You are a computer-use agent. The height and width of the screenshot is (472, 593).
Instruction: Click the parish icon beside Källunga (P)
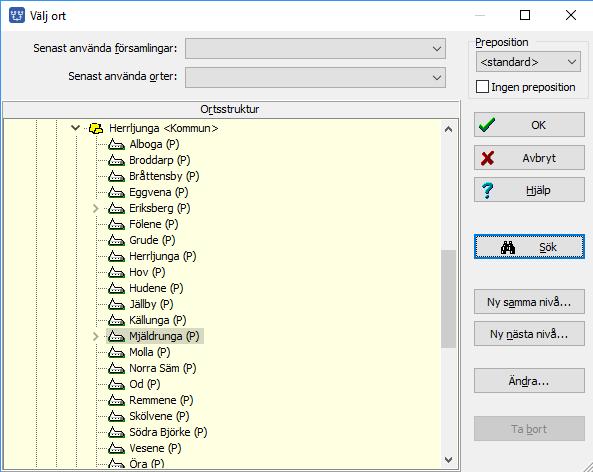116,320
